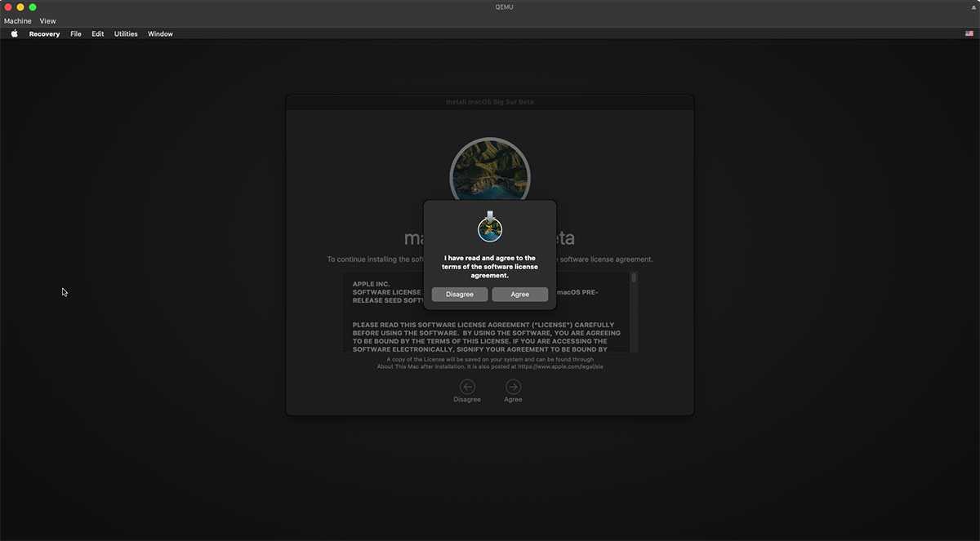Click the installer disk icon in the dialog
The width and height of the screenshot is (980, 541).
pyautogui.click(x=490, y=226)
